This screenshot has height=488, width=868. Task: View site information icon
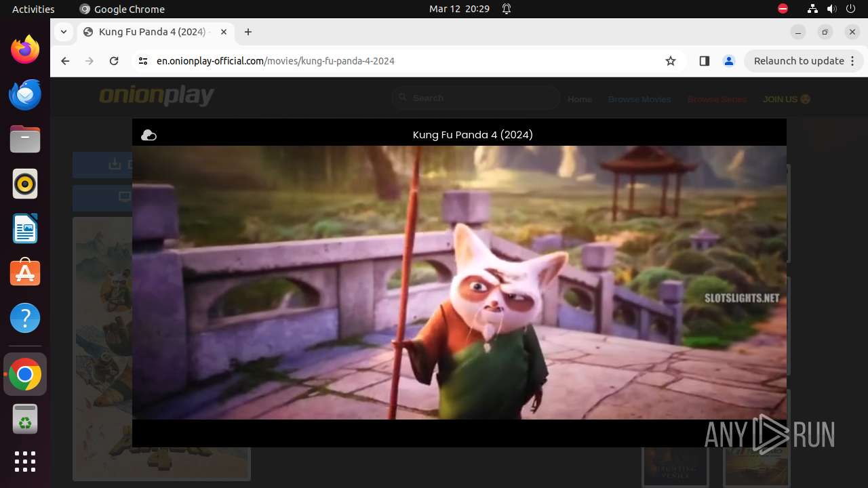[x=142, y=61]
